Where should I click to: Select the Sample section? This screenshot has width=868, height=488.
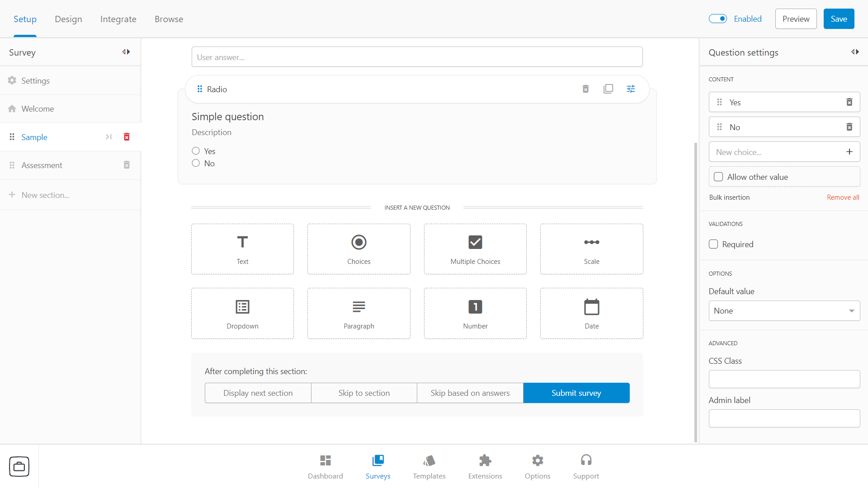34,137
